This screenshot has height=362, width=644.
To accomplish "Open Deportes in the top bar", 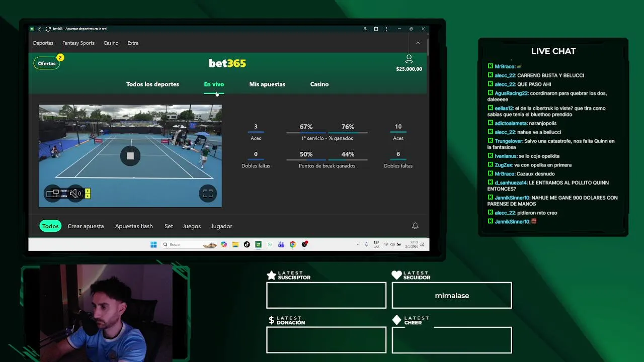I will (x=43, y=43).
